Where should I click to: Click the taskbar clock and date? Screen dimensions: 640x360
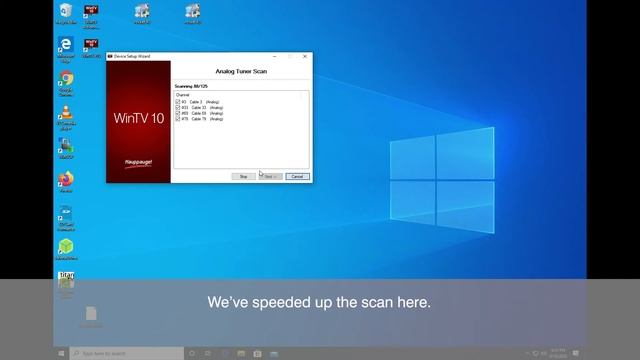[558, 353]
